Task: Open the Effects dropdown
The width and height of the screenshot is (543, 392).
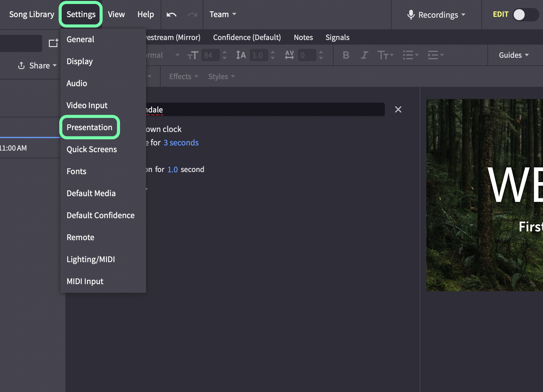Action: tap(184, 77)
